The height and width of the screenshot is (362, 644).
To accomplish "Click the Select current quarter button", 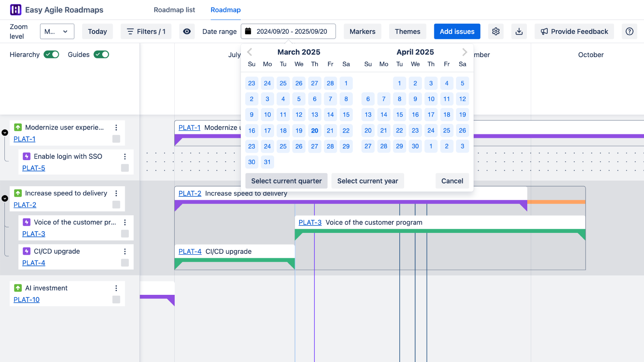I will click(286, 181).
